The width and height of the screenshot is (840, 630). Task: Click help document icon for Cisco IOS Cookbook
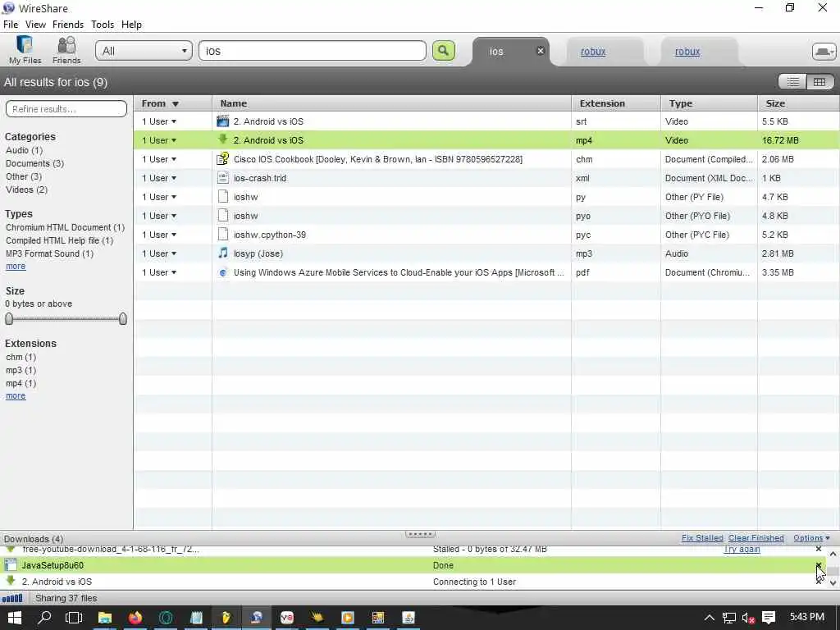(223, 158)
